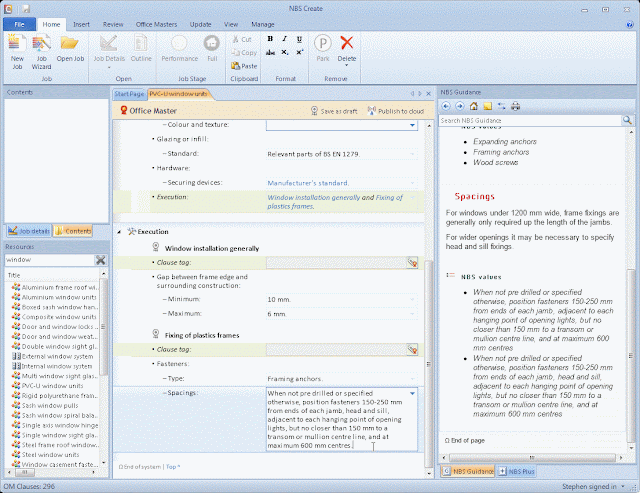Open the Manage ribbon tab
Screen dimensions: 640x493
coord(263,24)
